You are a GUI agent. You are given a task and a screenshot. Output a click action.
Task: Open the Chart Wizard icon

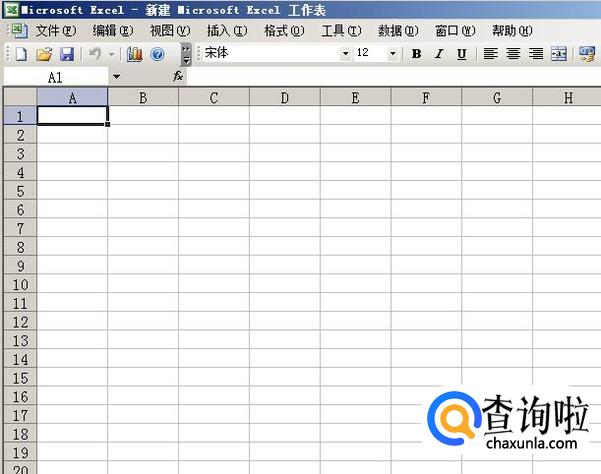135,54
